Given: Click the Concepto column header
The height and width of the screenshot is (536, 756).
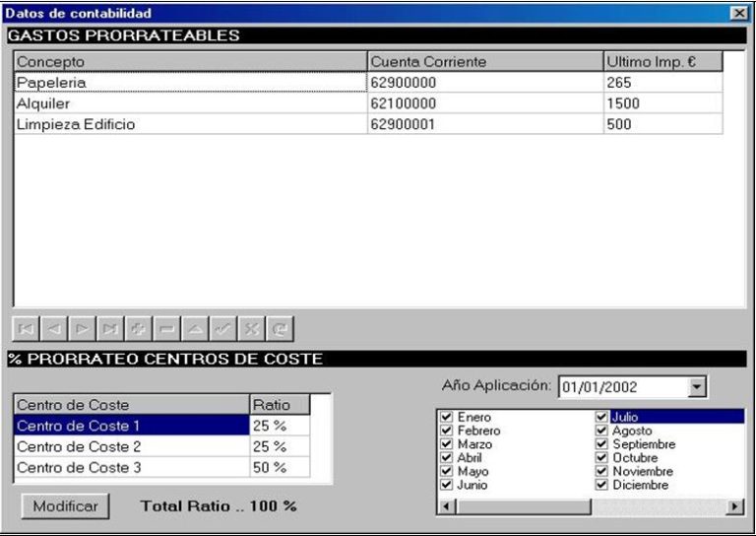Looking at the screenshot, I should coord(189,62).
